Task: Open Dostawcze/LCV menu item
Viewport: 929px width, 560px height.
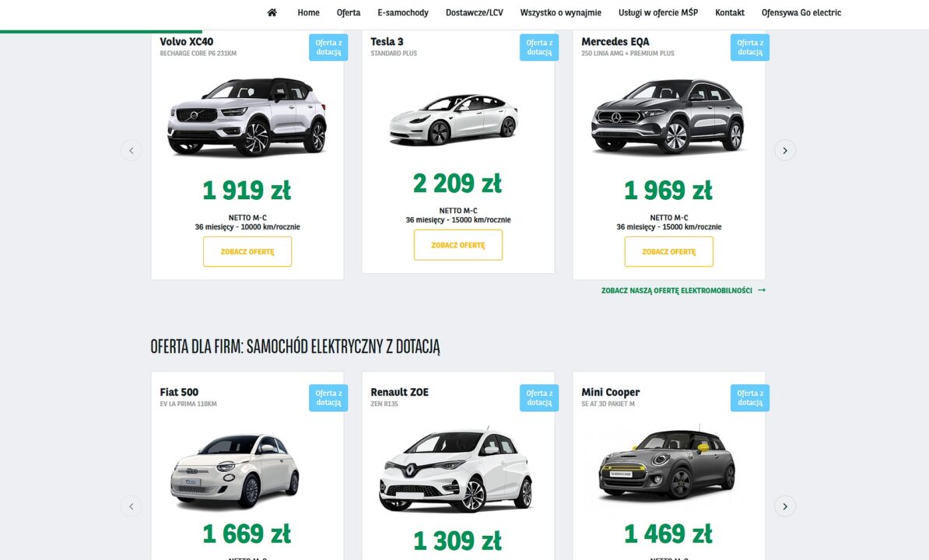Action: (474, 12)
